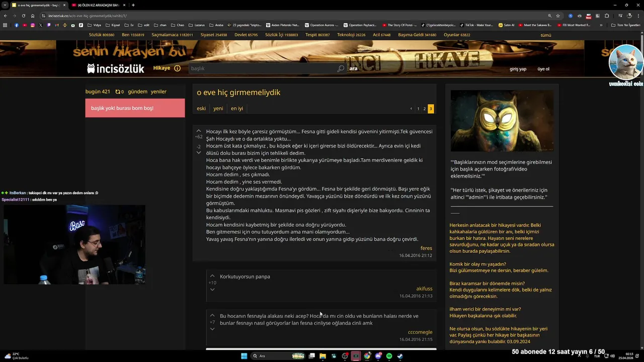The image size is (644, 362).
Task: Open the Oyunlar channel
Action: click(x=457, y=35)
